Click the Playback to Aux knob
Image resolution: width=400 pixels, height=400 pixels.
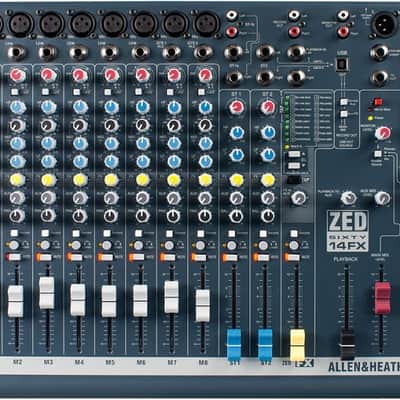[x=348, y=198]
